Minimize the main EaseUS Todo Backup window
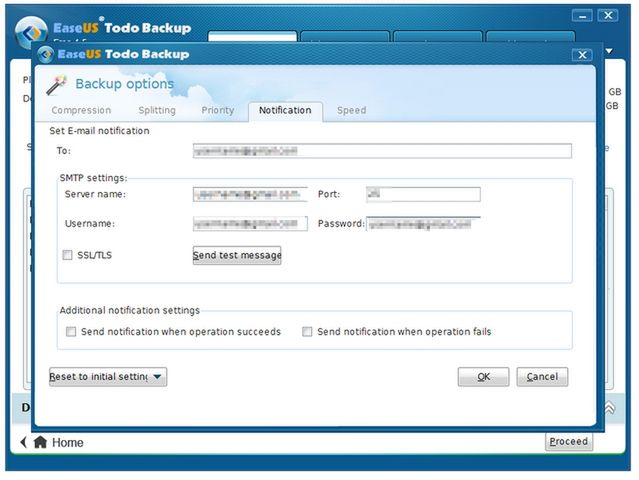639x480 pixels. pos(582,16)
